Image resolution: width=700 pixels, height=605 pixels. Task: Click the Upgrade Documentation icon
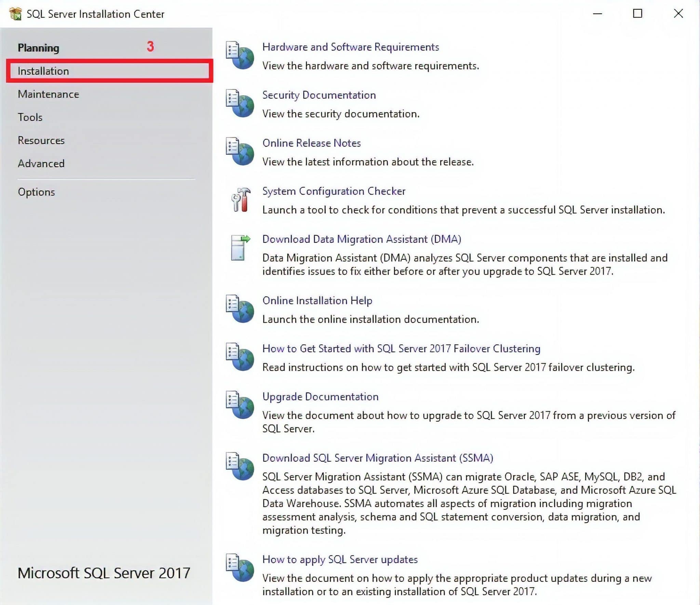tap(240, 405)
